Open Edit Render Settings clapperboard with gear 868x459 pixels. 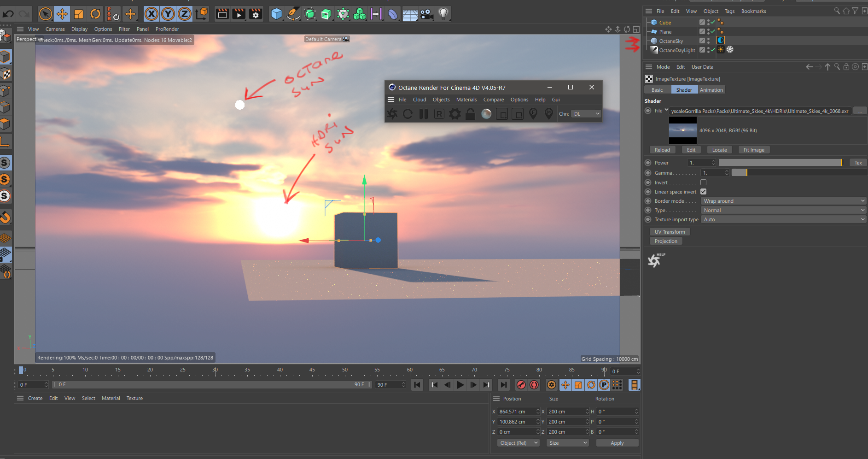tap(256, 14)
